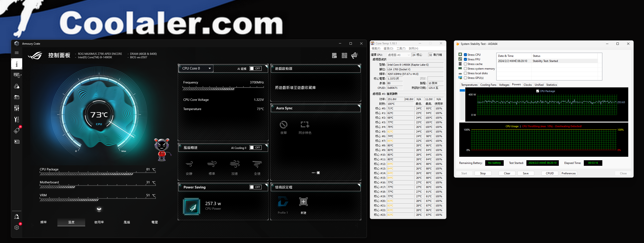Toggle the AI Cooling II switch

256,148
